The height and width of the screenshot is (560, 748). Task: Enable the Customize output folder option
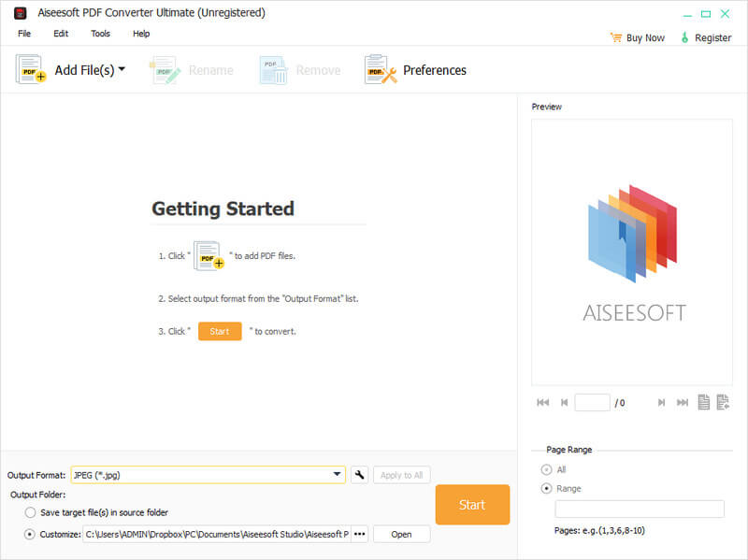tap(31, 534)
